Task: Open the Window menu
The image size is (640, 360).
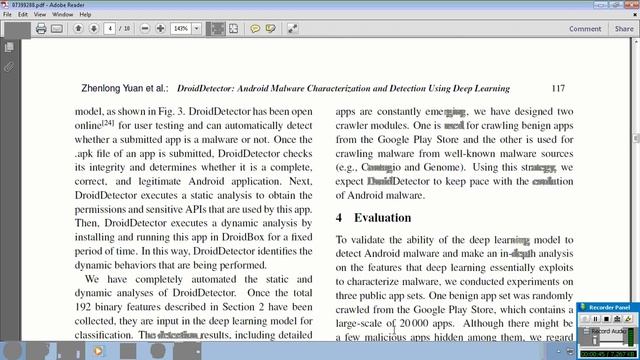Action: 62,14
